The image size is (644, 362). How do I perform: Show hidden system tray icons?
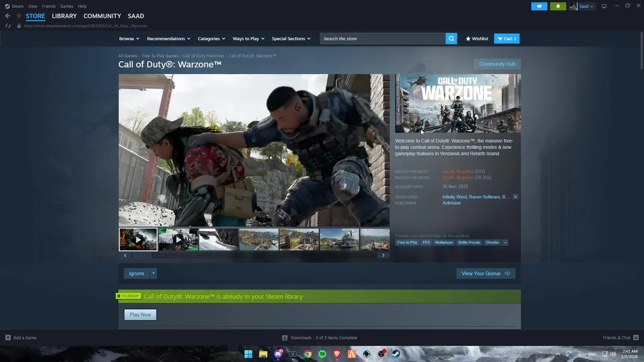(x=557, y=354)
